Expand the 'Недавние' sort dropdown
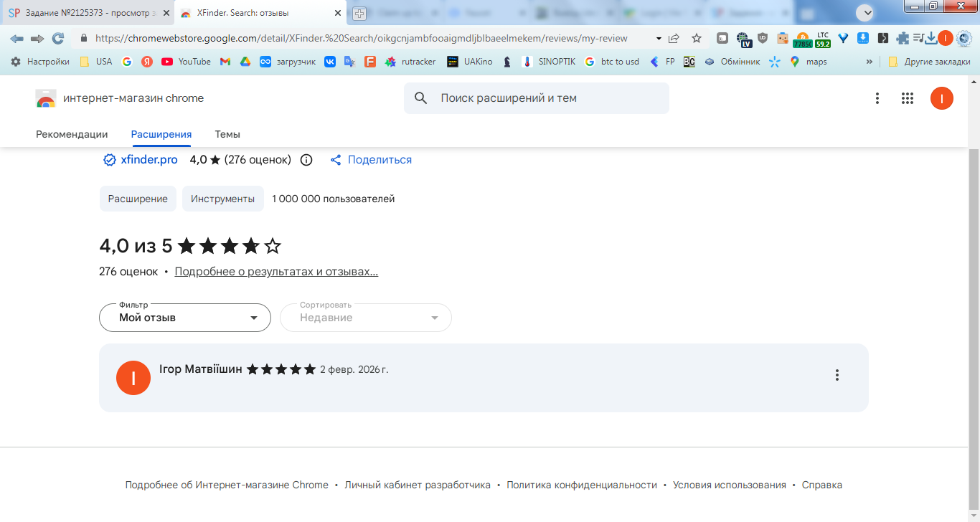Image resolution: width=980 pixels, height=522 pixels. 366,318
